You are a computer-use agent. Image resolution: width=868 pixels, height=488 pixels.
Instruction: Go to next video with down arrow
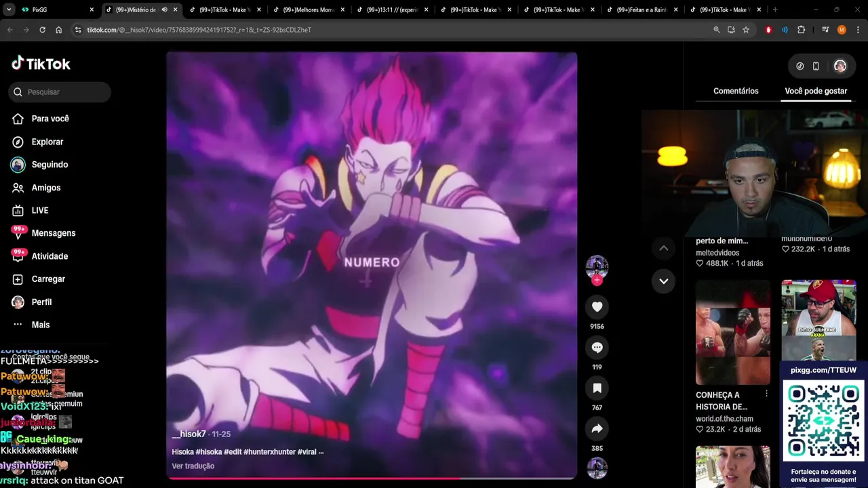click(664, 281)
